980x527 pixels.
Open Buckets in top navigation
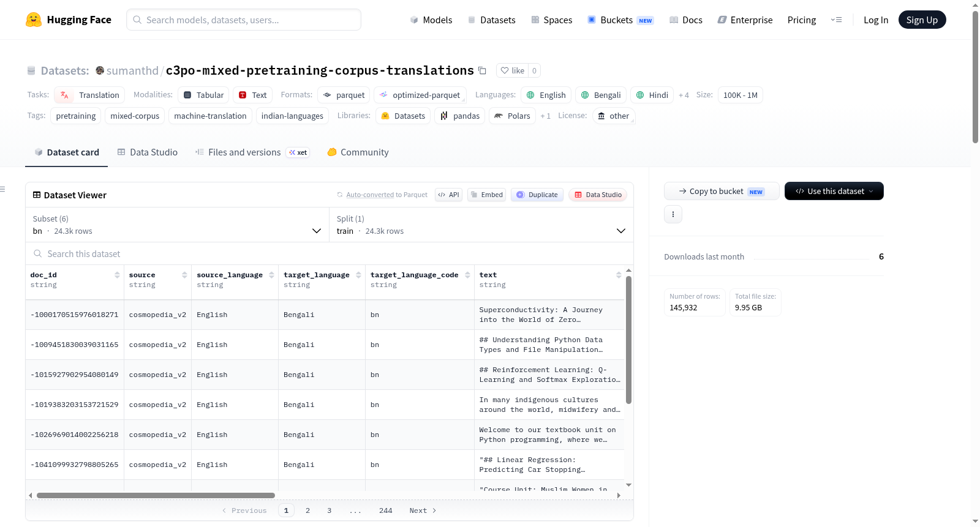coord(620,20)
